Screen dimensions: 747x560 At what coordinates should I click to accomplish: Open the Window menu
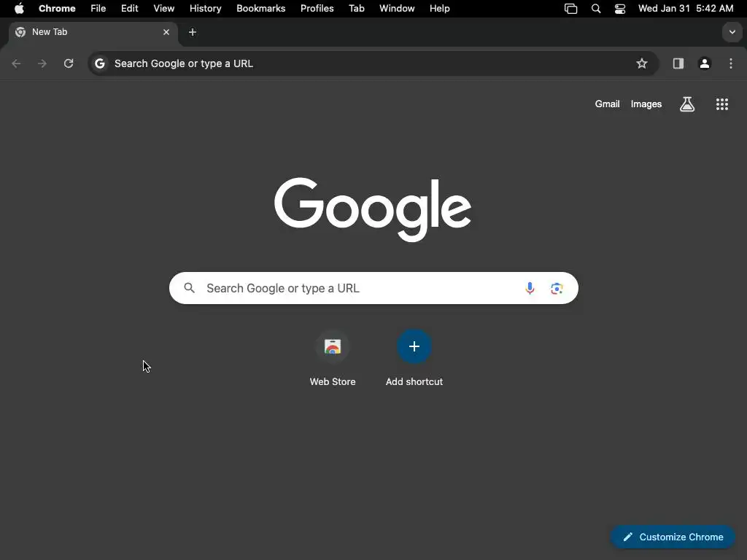(397, 9)
